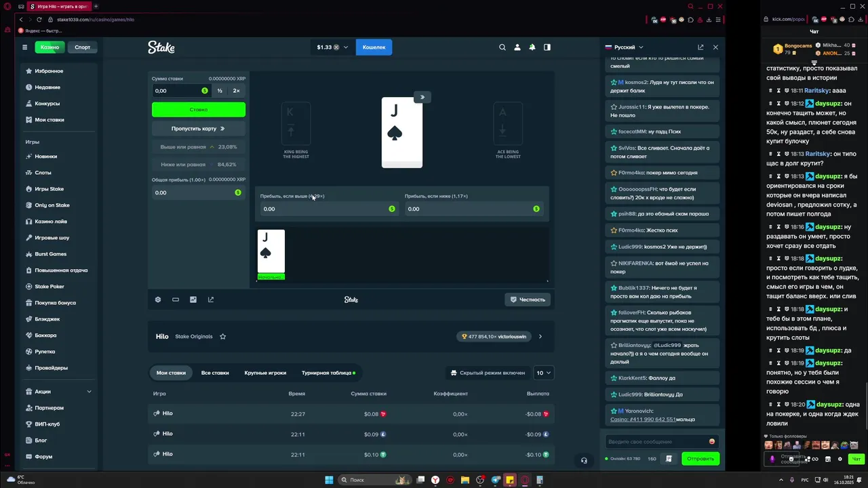Viewport: 868px width, 488px height.
Task: Open the chat language dropdown Русский
Action: pos(625,47)
